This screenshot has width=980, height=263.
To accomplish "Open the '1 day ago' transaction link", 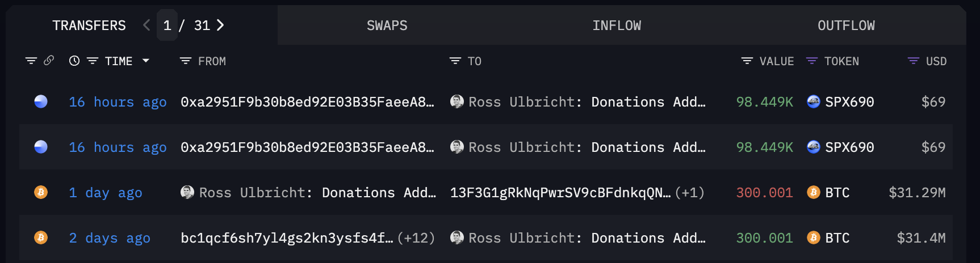I will [106, 193].
